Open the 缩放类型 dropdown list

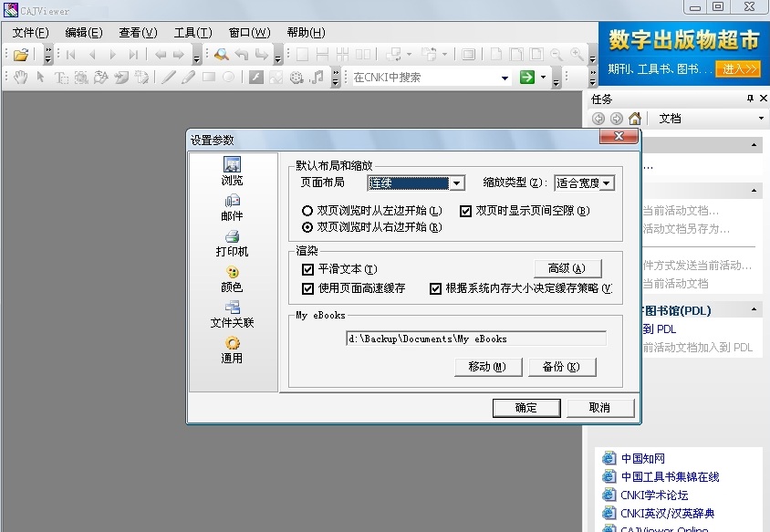(x=607, y=183)
